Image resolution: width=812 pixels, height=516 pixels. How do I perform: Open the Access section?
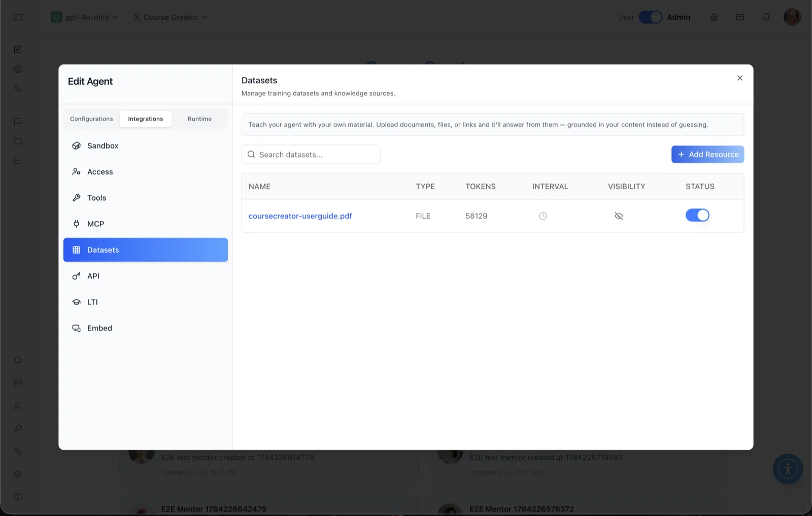[x=146, y=171]
